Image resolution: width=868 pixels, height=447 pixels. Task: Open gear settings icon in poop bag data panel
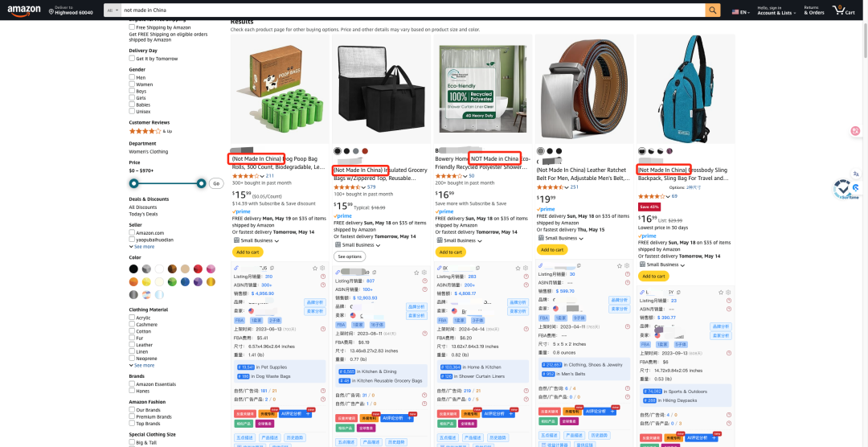(x=323, y=268)
